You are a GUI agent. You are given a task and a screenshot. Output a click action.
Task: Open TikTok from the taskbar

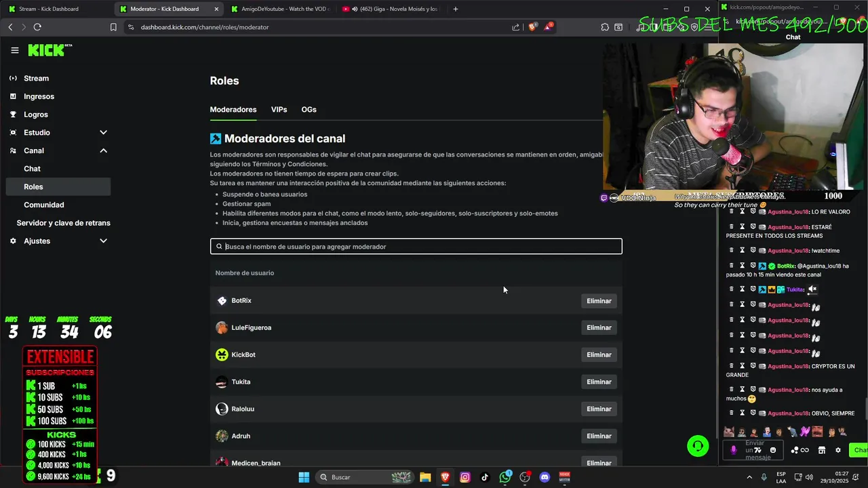[x=485, y=477]
